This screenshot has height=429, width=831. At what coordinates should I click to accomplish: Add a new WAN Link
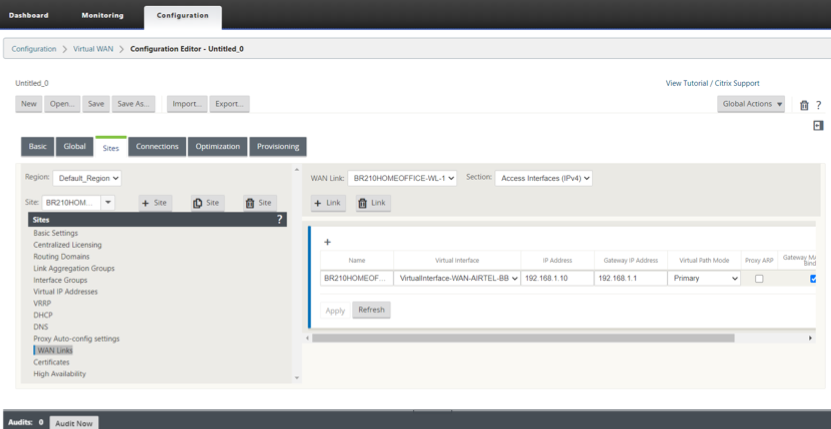pos(328,203)
